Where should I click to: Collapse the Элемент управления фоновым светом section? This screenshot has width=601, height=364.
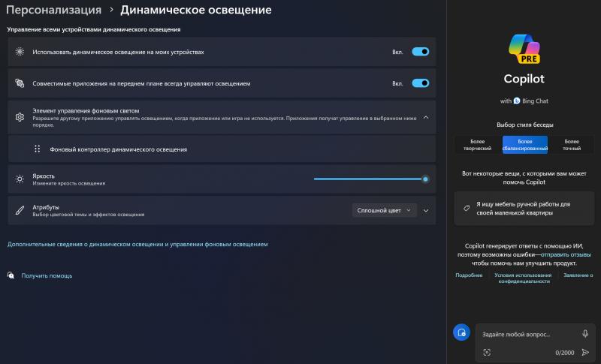click(x=426, y=117)
